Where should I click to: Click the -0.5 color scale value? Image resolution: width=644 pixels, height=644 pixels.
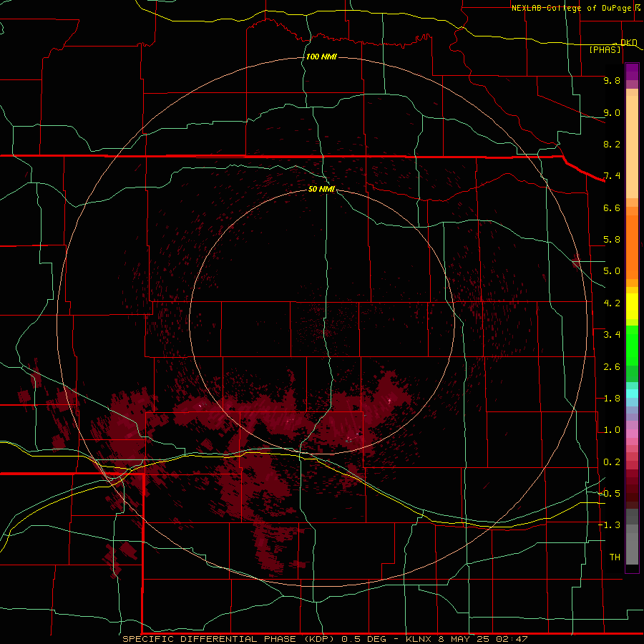[609, 494]
